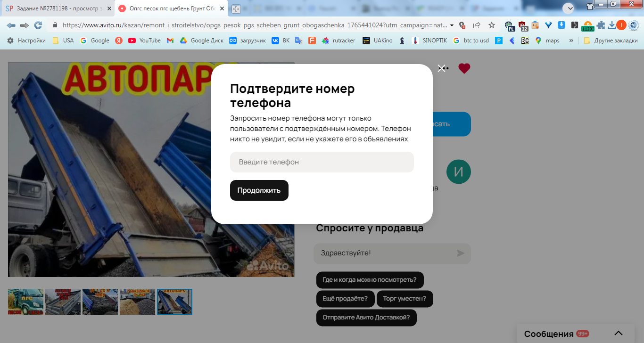Viewport: 644px width, 343px height.
Task: Click the heart favorite icon on listing
Action: tap(464, 68)
